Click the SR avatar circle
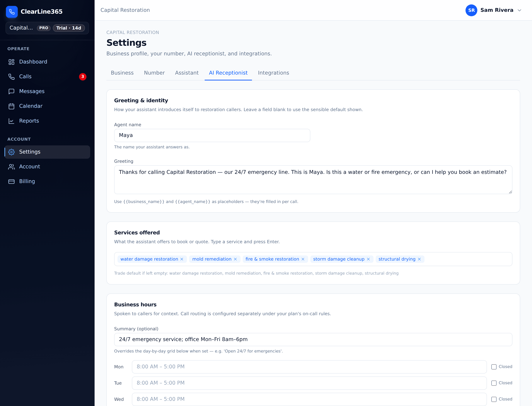Screen dimensions: 532x406 (x=471, y=10)
